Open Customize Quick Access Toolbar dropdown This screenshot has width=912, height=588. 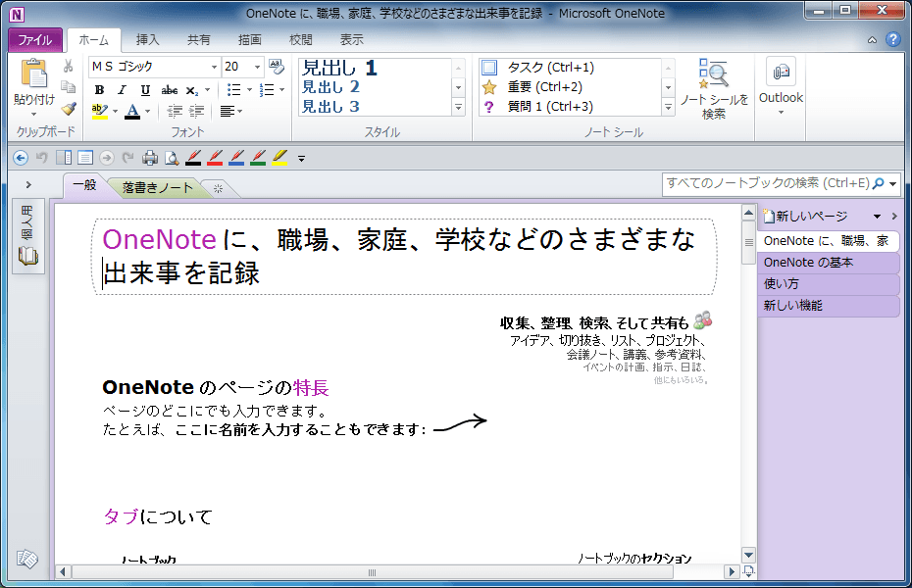[301, 158]
